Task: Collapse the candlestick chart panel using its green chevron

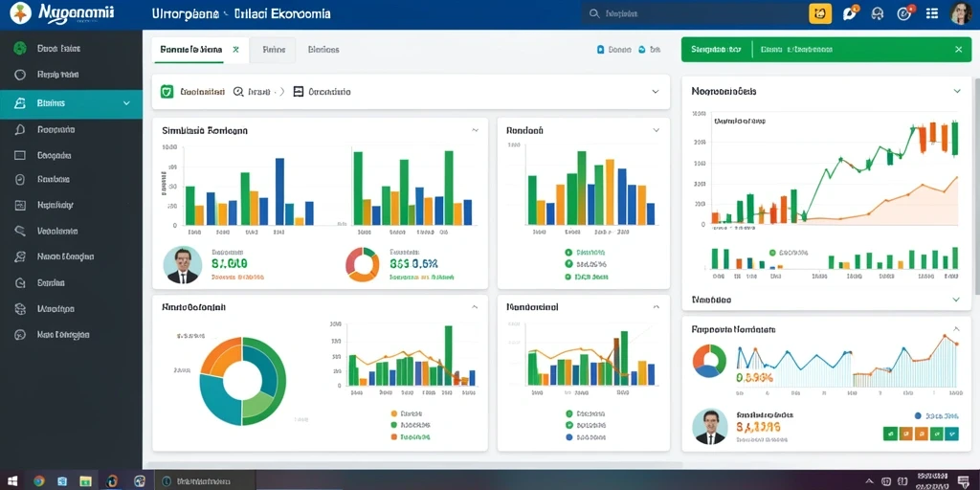Action: tap(957, 91)
